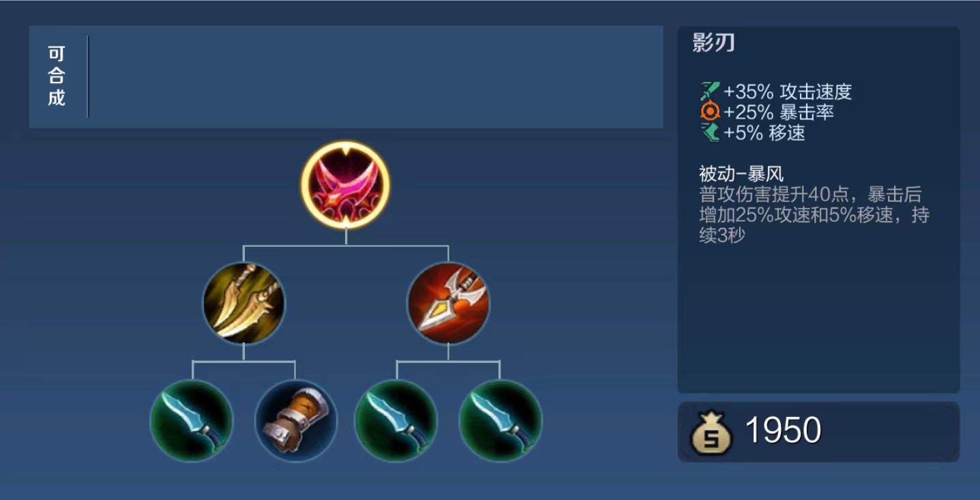Select the right dagger beneath the red halberd

[x=501, y=420]
